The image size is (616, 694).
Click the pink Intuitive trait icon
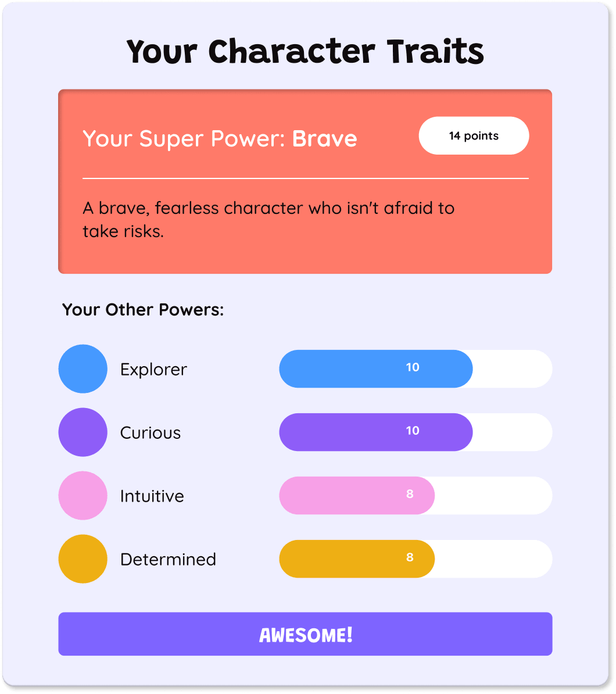pos(83,496)
